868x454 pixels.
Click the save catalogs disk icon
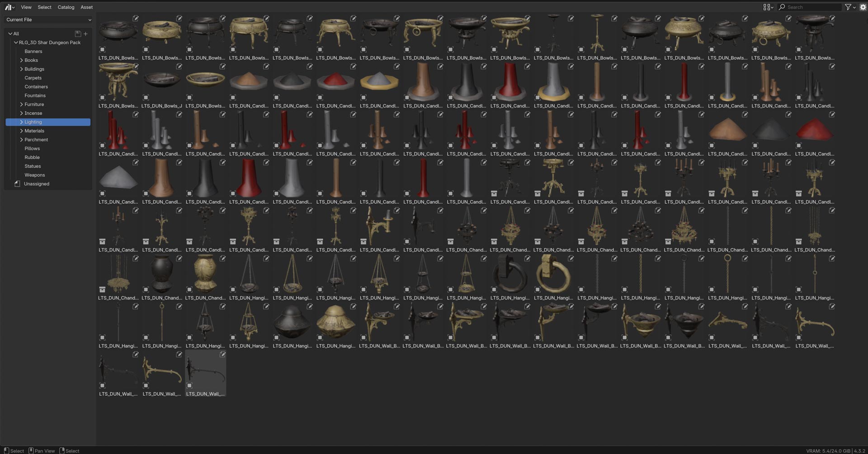tap(78, 34)
